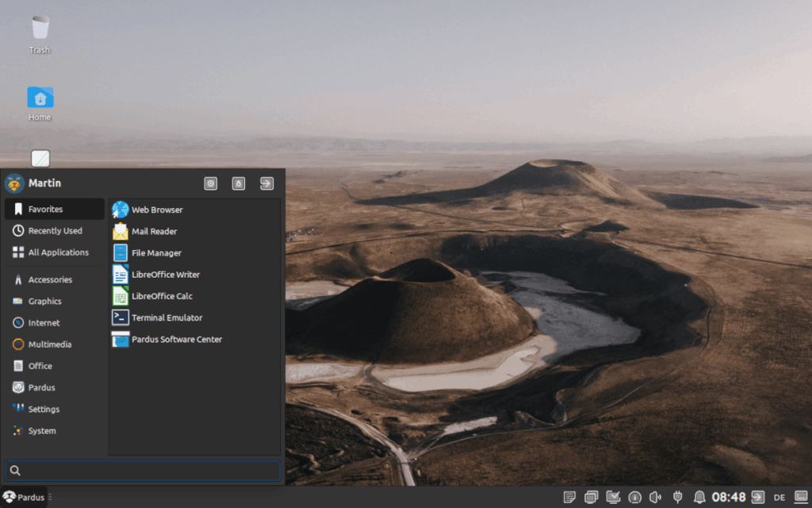Viewport: 812px width, 508px height.
Task: Click the lock screen icon in menu header
Action: [x=239, y=183]
